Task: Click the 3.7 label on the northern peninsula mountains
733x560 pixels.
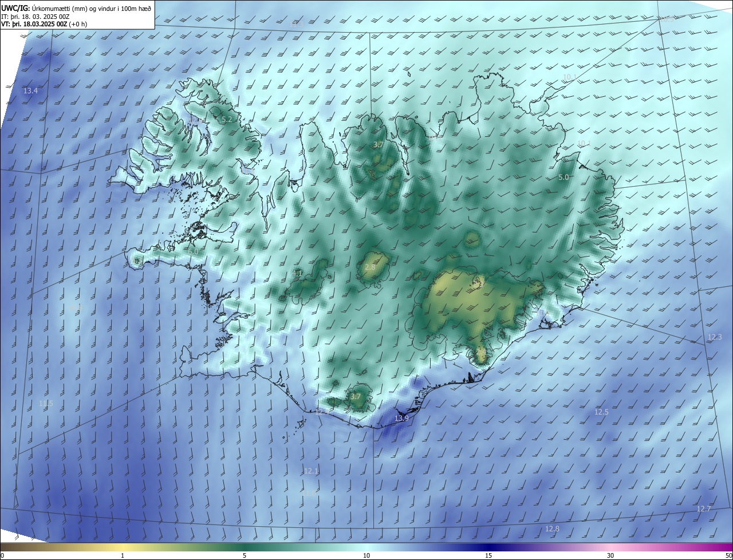Action: point(378,145)
